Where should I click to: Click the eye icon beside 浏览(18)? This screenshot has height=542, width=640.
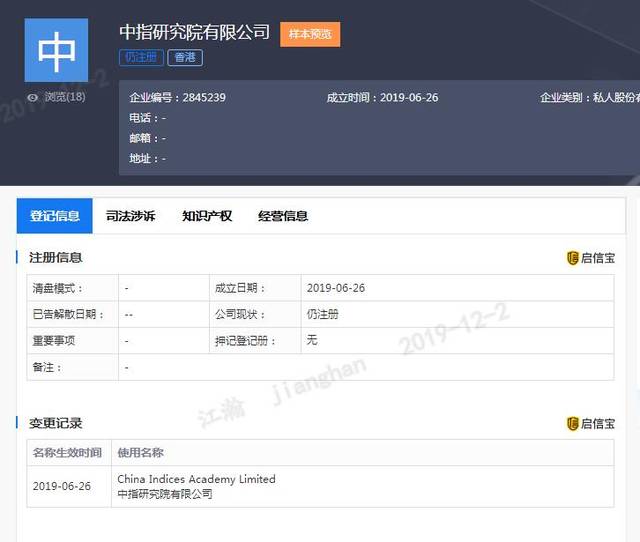(33, 98)
